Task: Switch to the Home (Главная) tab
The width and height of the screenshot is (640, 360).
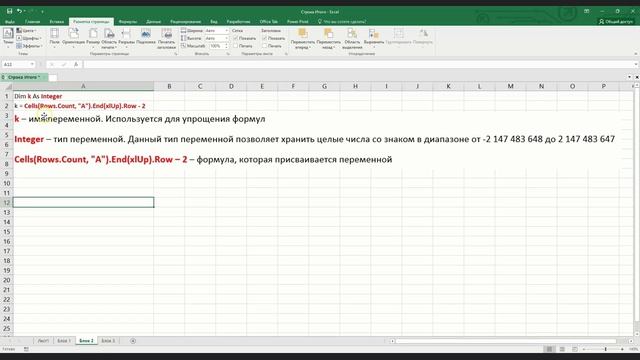Action: pos(33,22)
